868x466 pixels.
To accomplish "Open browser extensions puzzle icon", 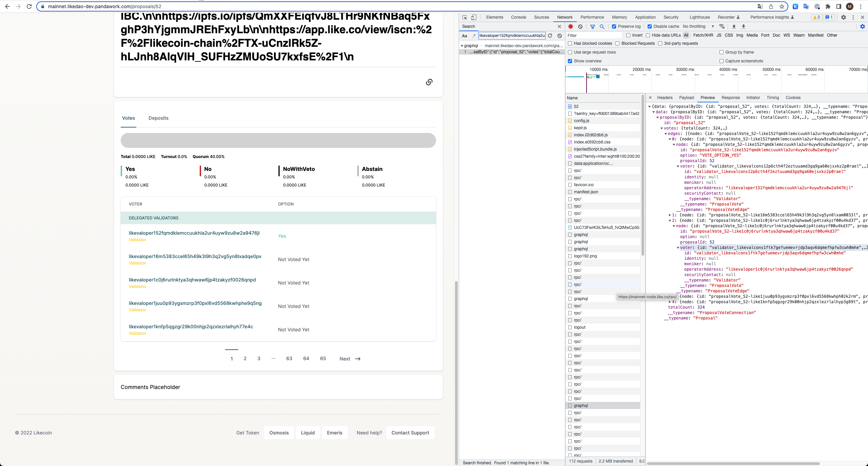I will (x=828, y=6).
